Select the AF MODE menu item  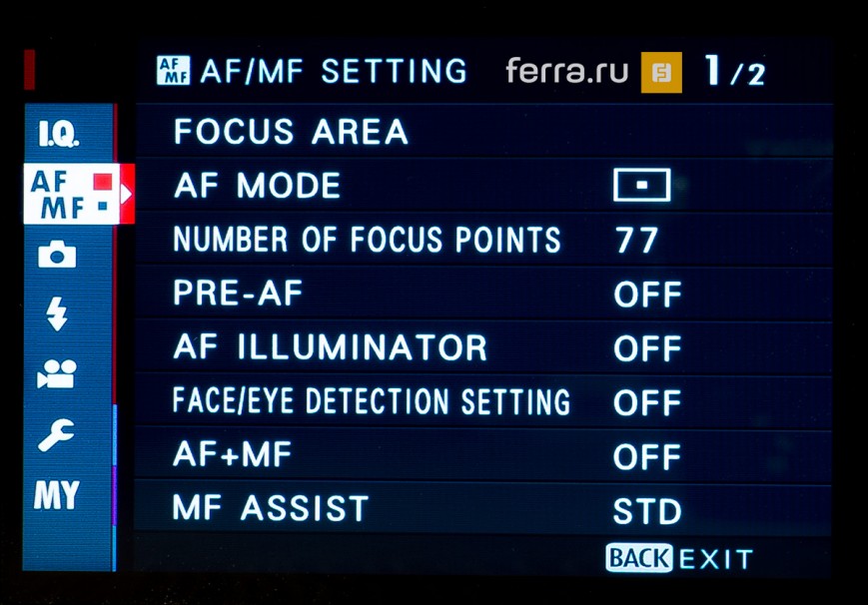pos(483,186)
